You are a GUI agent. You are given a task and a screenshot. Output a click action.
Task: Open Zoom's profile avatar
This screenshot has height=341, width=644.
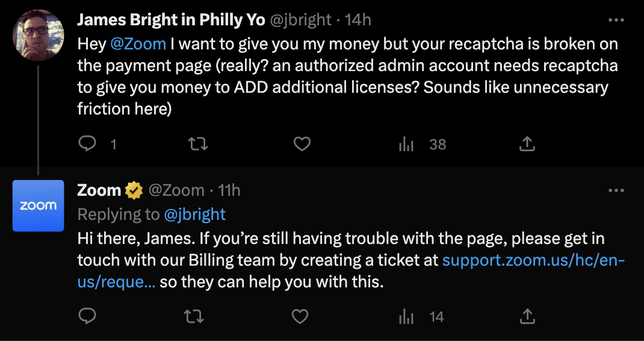click(39, 205)
